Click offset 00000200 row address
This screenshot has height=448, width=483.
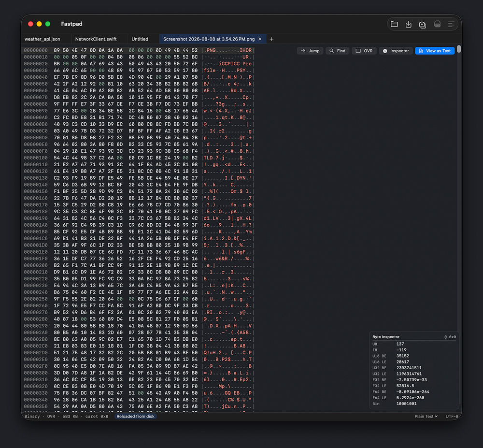point(36,265)
